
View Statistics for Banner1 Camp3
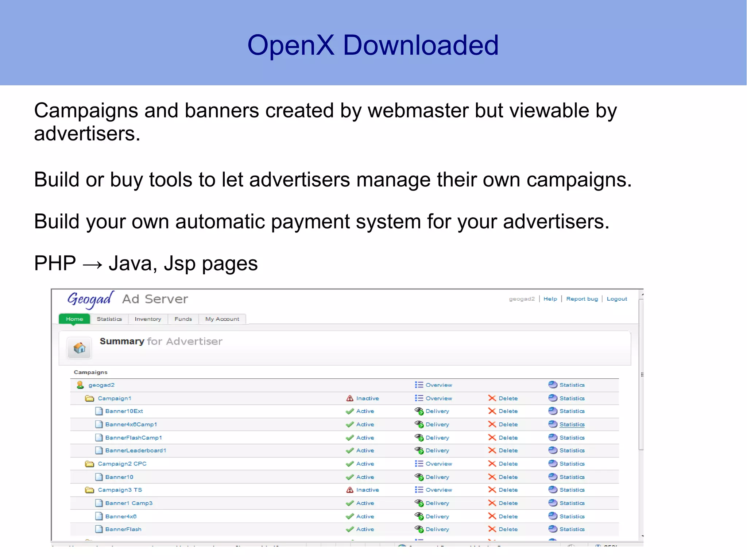point(572,503)
